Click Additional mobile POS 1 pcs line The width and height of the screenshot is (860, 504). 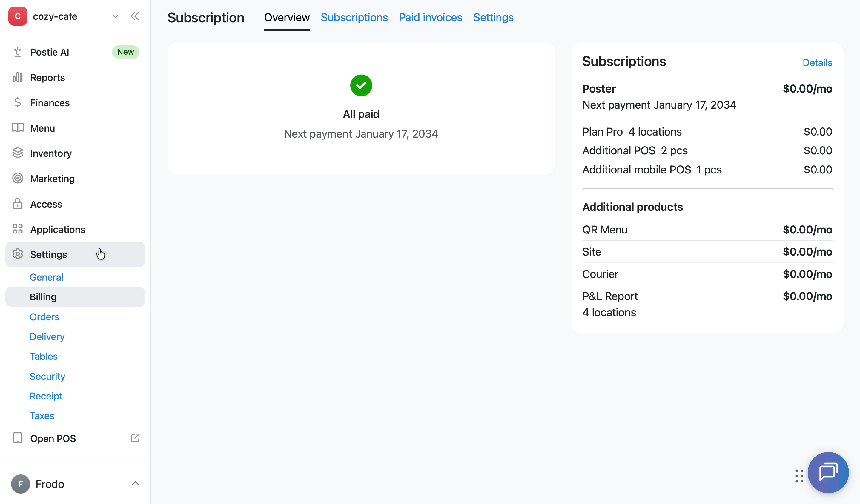click(707, 170)
